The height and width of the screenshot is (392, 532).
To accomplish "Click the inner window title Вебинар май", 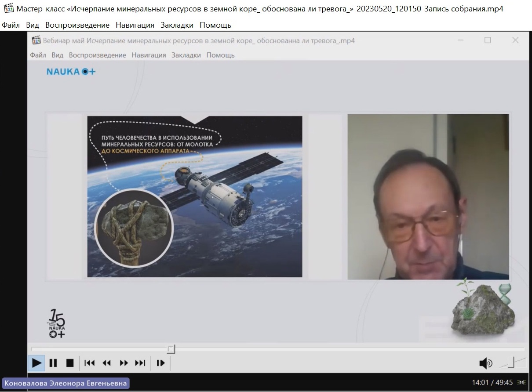I will click(199, 40).
